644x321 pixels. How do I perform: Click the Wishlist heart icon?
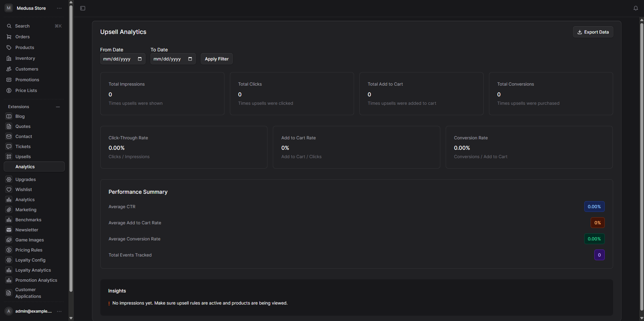point(9,189)
